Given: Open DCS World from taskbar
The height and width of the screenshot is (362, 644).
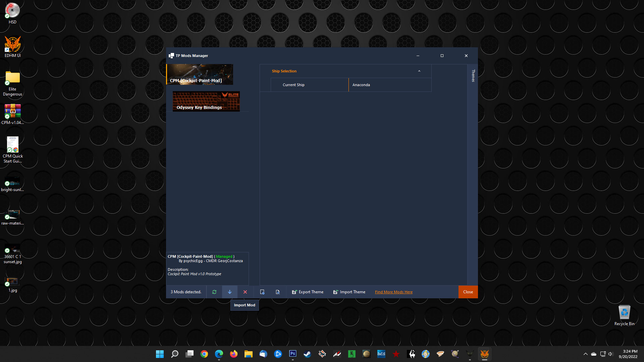Looking at the screenshot, I should 381,354.
